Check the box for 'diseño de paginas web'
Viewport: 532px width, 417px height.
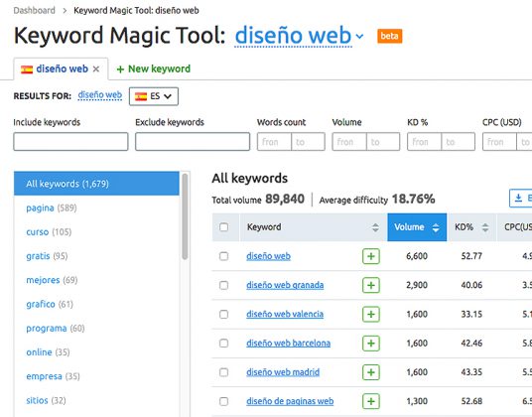pos(224,401)
